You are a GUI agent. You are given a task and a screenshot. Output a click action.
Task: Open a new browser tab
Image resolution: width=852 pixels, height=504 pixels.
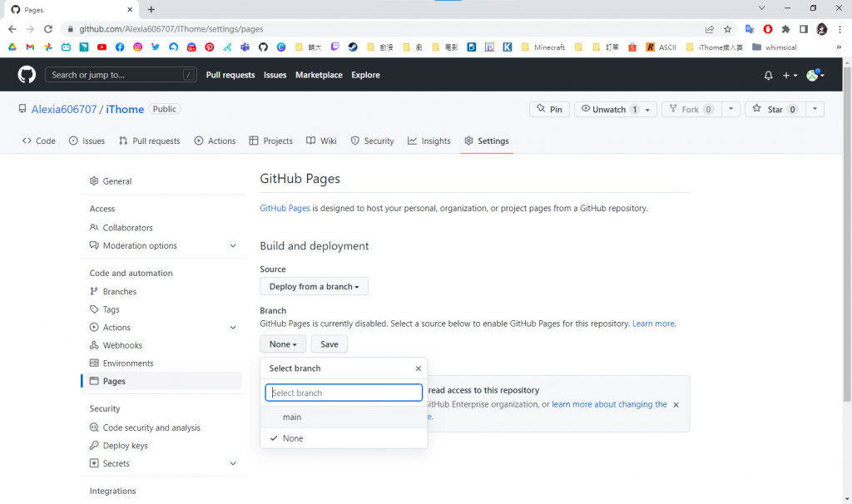151,9
